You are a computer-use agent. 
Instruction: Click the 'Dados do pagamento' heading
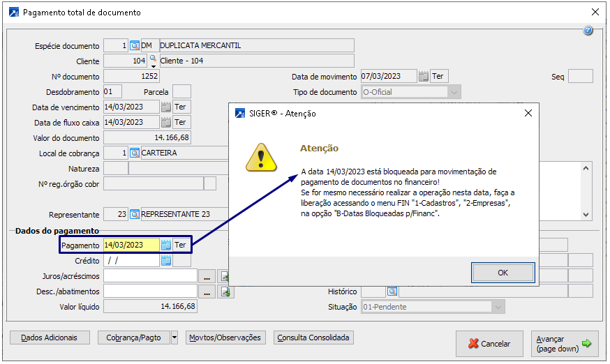[x=57, y=231]
